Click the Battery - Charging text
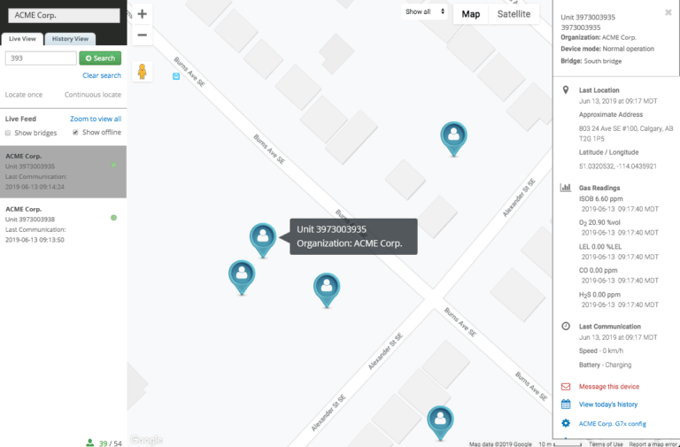 point(605,365)
